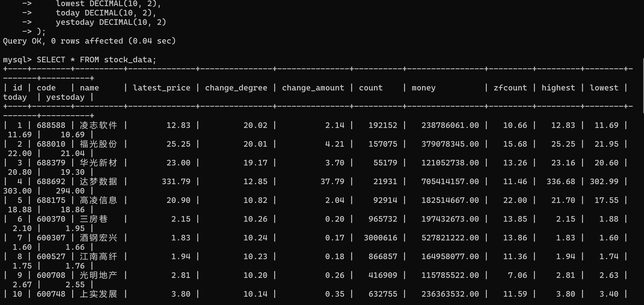The image size is (644, 305).
Task: Click highest value 336.68
Action: click(x=561, y=181)
